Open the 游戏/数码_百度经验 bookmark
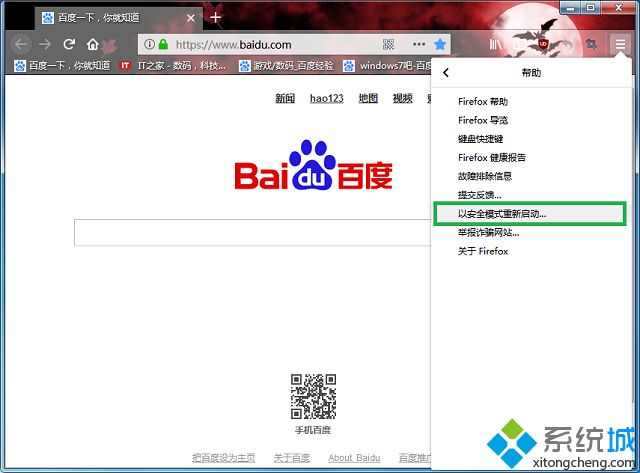This screenshot has width=640, height=473. [286, 66]
